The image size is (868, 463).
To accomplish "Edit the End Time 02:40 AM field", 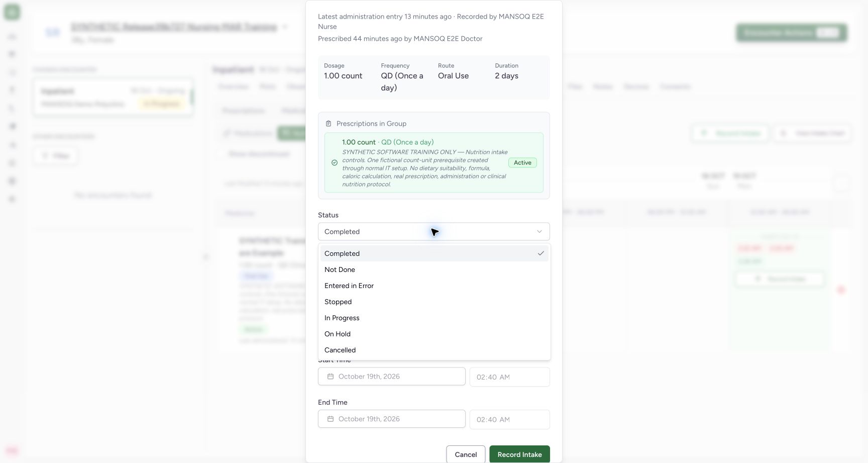I will point(510,419).
